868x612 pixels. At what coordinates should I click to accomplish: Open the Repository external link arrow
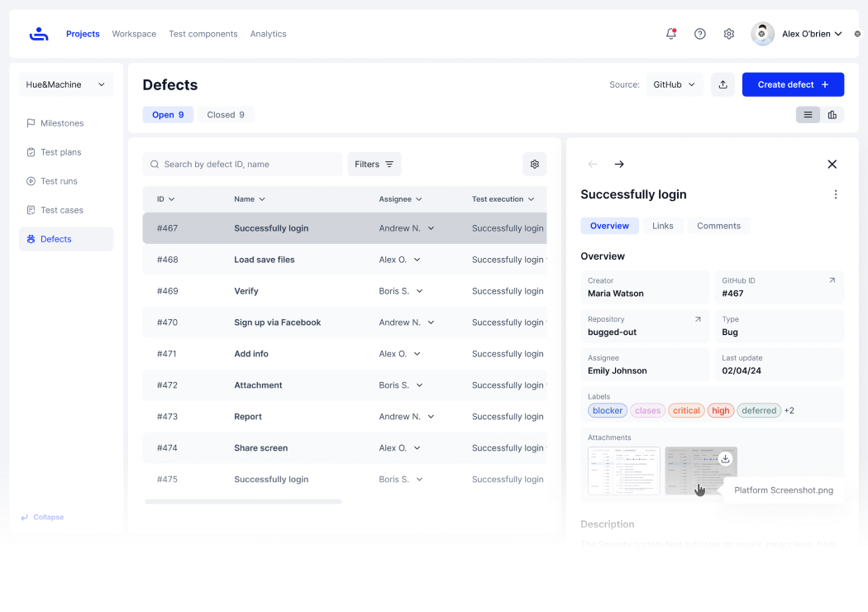point(698,319)
